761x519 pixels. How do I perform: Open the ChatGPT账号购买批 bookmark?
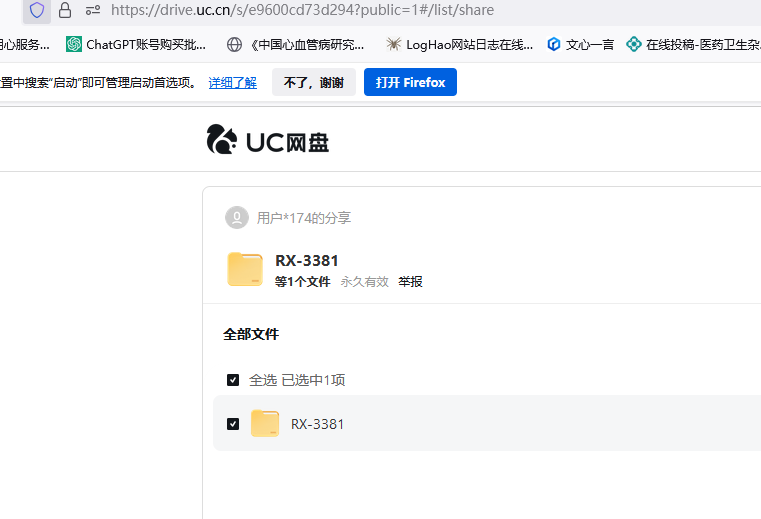click(136, 45)
